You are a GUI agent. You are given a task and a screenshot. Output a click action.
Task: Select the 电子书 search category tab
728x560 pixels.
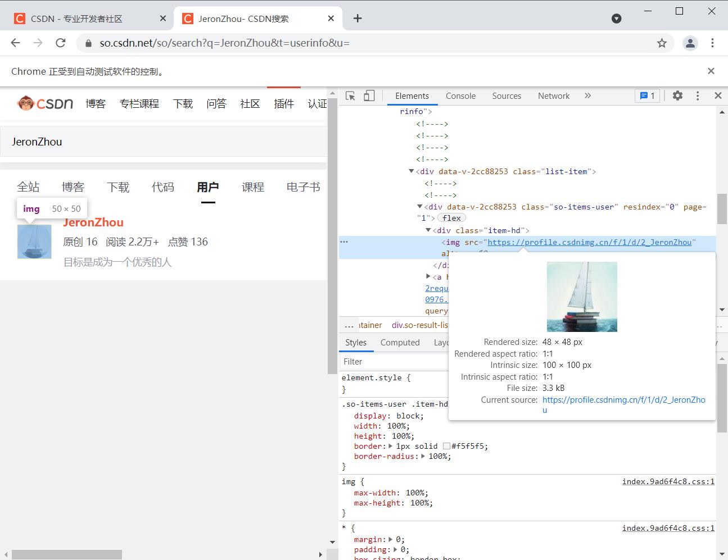click(304, 187)
